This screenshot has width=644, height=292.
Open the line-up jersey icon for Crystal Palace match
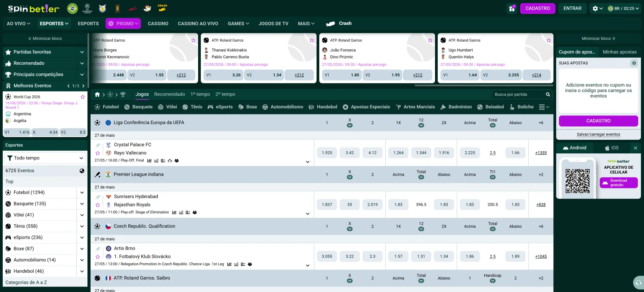[170, 160]
